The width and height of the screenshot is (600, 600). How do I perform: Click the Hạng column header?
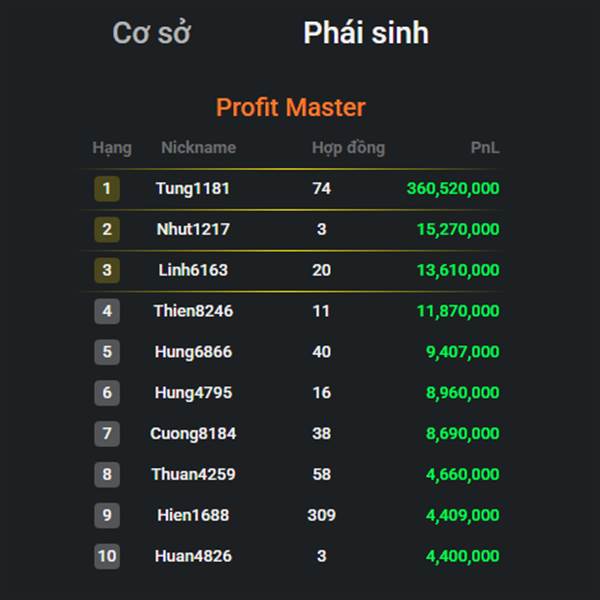[111, 148]
